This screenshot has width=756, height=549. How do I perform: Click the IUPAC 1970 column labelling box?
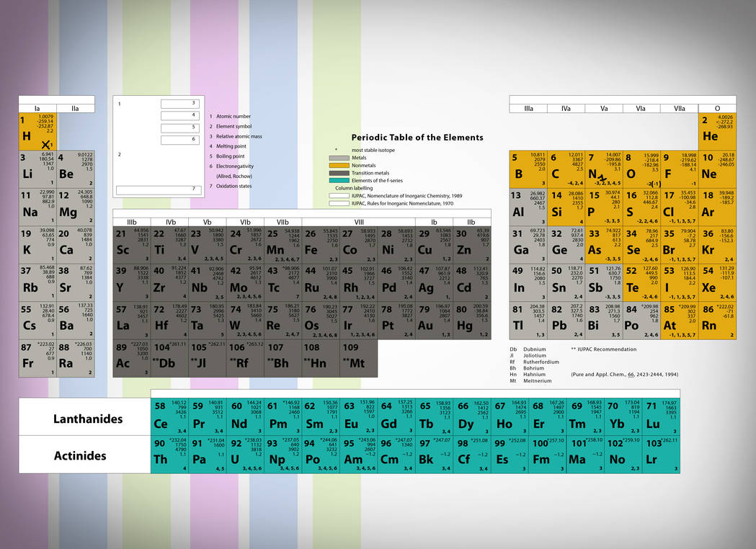[x=339, y=203]
